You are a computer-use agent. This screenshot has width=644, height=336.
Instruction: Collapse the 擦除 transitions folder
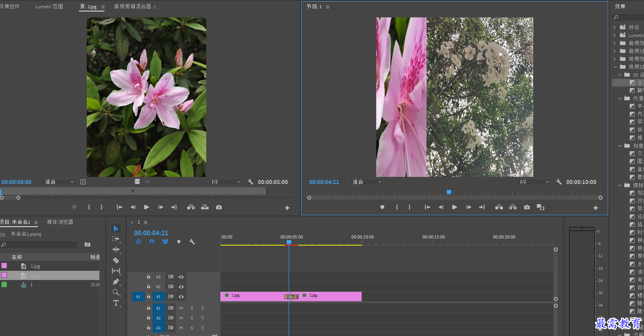(x=620, y=185)
